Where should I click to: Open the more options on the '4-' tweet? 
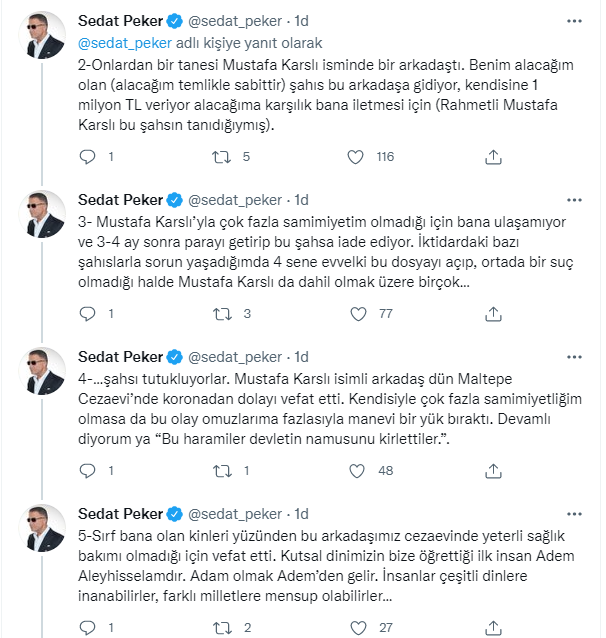pos(574,357)
